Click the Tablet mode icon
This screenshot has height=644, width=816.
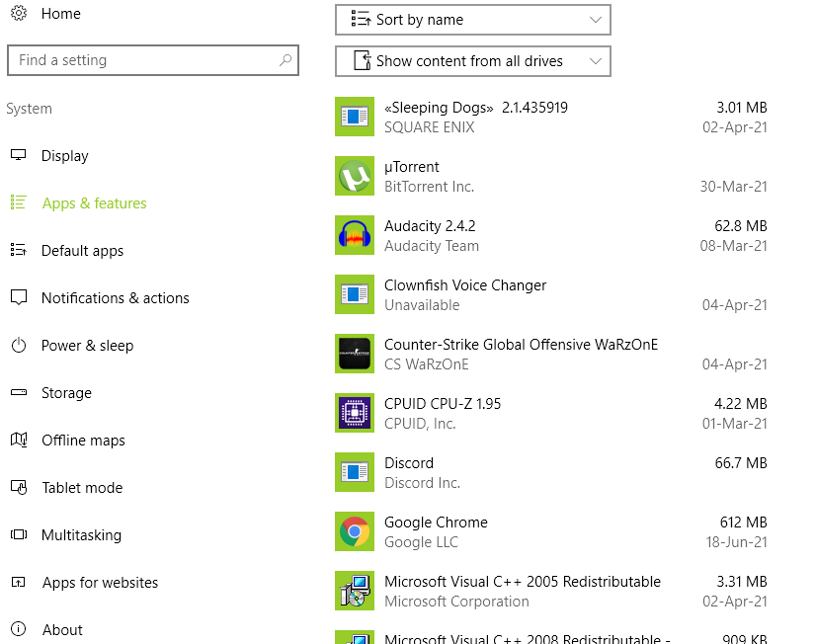point(19,487)
